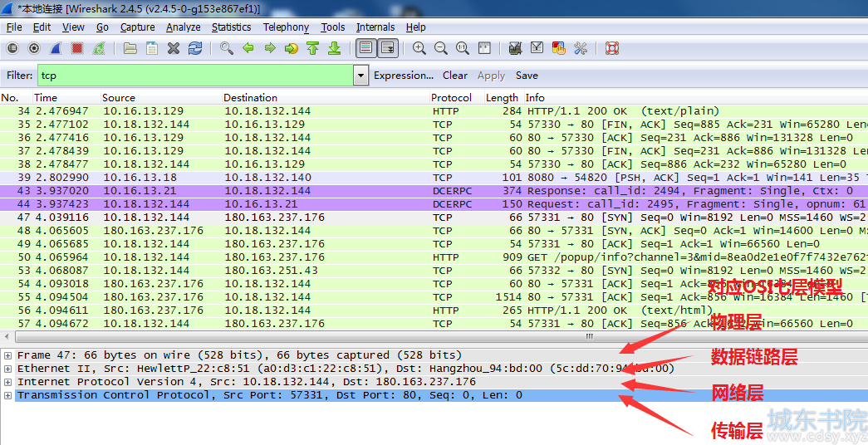This screenshot has width=868, height=445.
Task: Sort by the Protocol column header
Action: pos(457,97)
